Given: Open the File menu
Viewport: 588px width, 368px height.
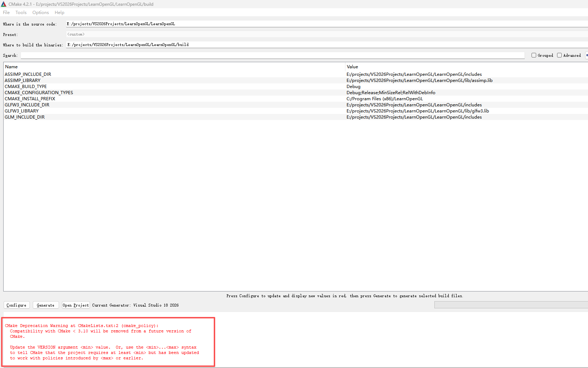Looking at the screenshot, I should pyautogui.click(x=6, y=13).
